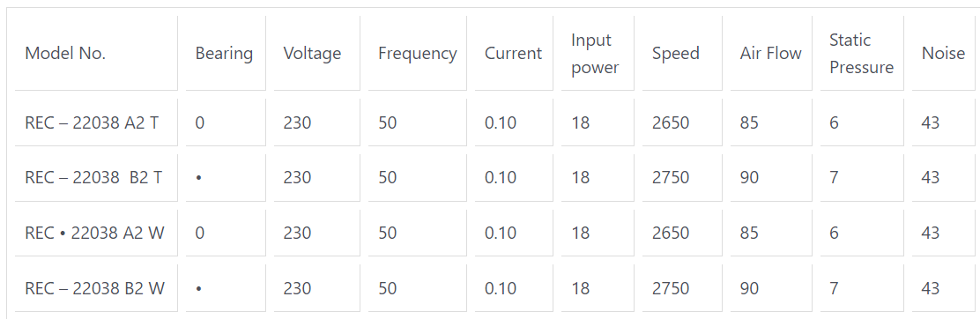Screen dimensions: 980x319
Task: Click model REC – 22038 B2 T cell
Action: click(93, 178)
